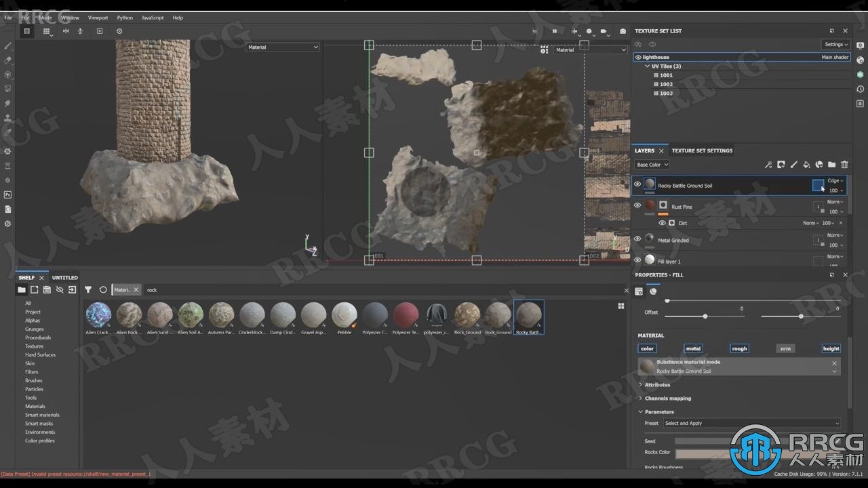Screen dimensions: 868x488
Task: Toggle the rough channel button
Action: pyautogui.click(x=739, y=348)
